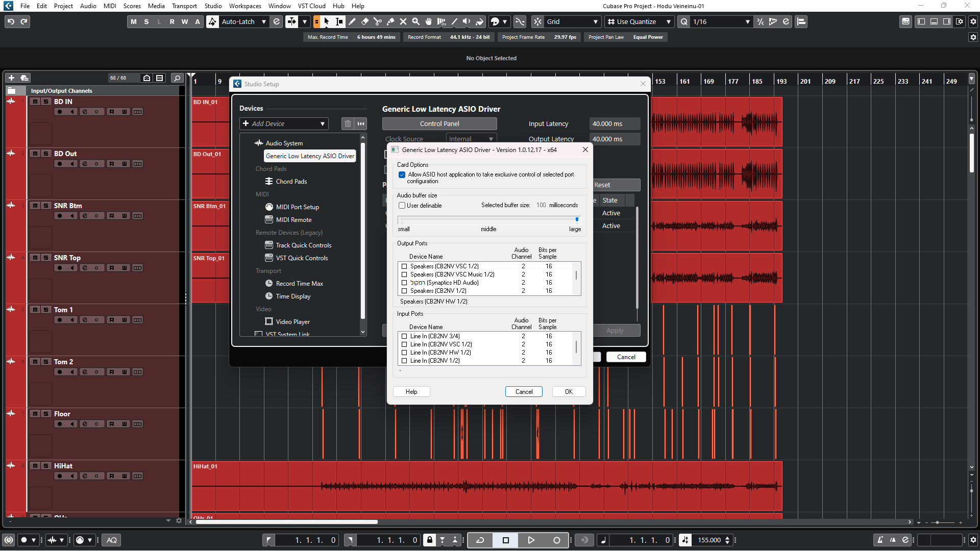Open the Add Device dropdown
Viewport: 980px width, 551px height.
pos(284,123)
